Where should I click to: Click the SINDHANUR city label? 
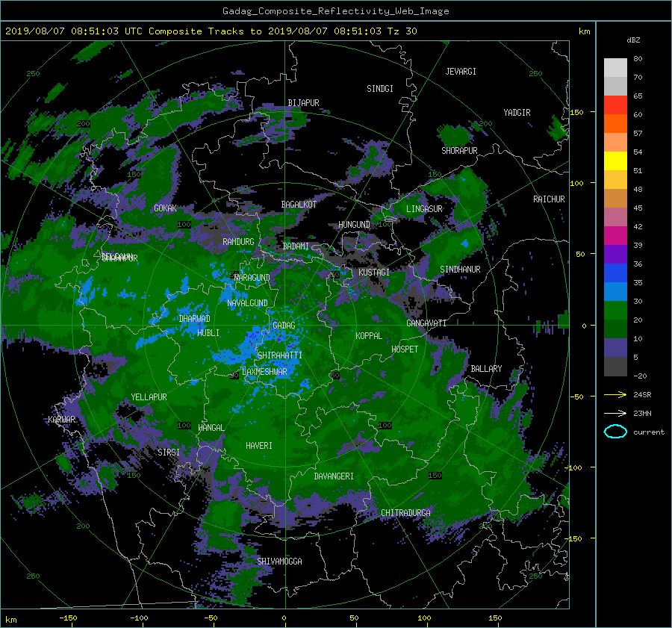pos(460,270)
